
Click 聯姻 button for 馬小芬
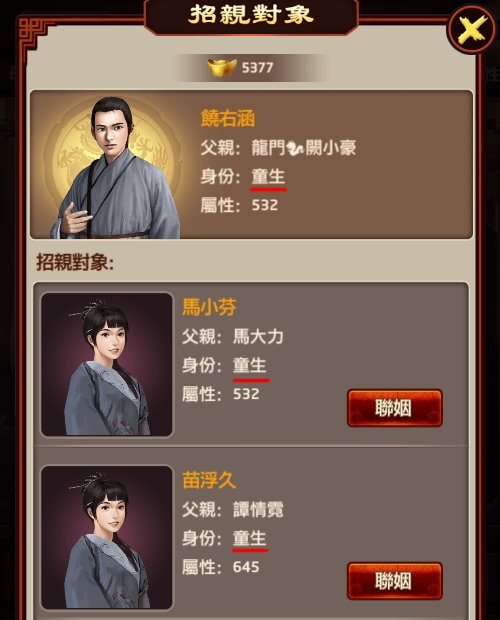[394, 408]
